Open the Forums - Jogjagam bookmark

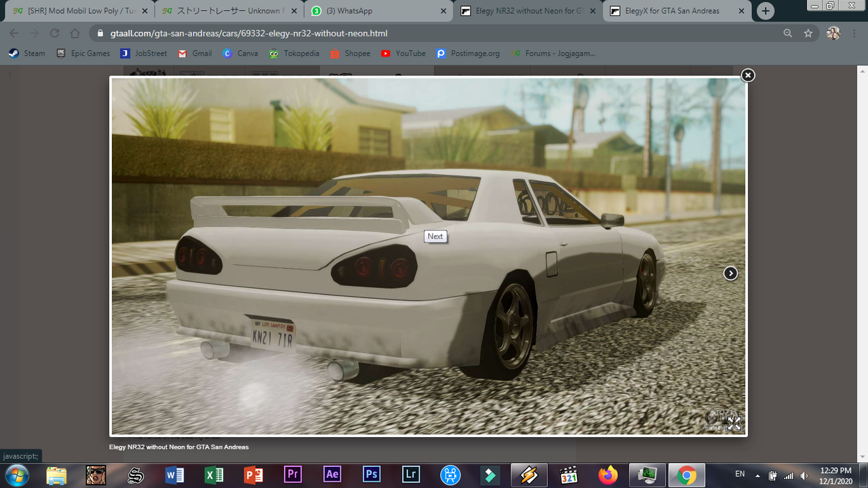tap(553, 54)
